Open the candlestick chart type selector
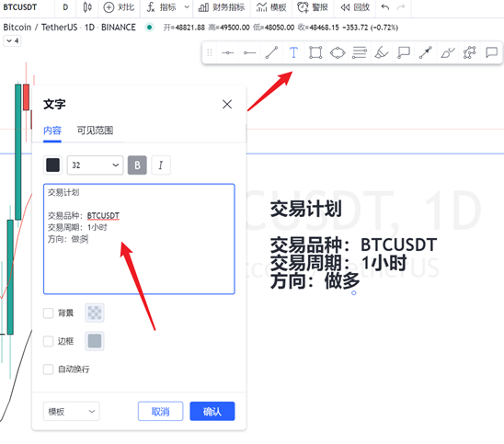Image resolution: width=504 pixels, height=444 pixels. tap(87, 7)
